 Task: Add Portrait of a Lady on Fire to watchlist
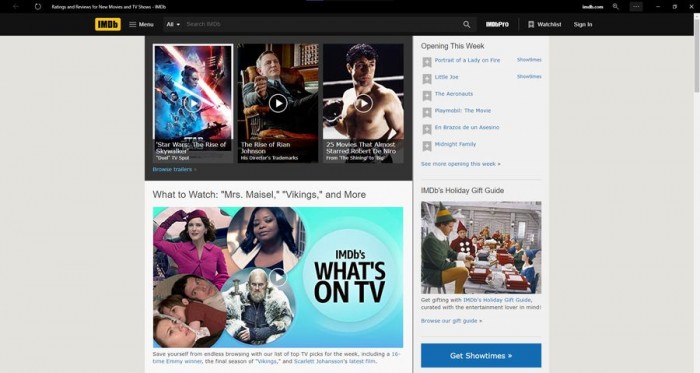pyautogui.click(x=427, y=62)
